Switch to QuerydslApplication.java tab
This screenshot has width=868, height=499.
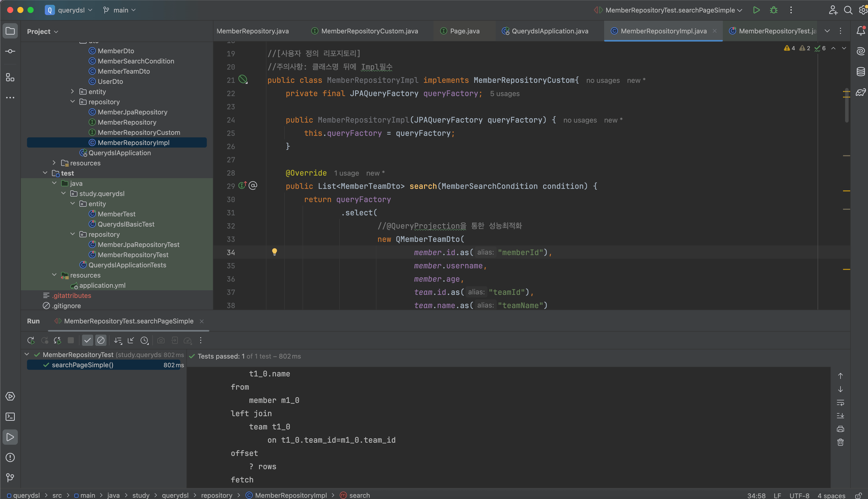pos(545,31)
